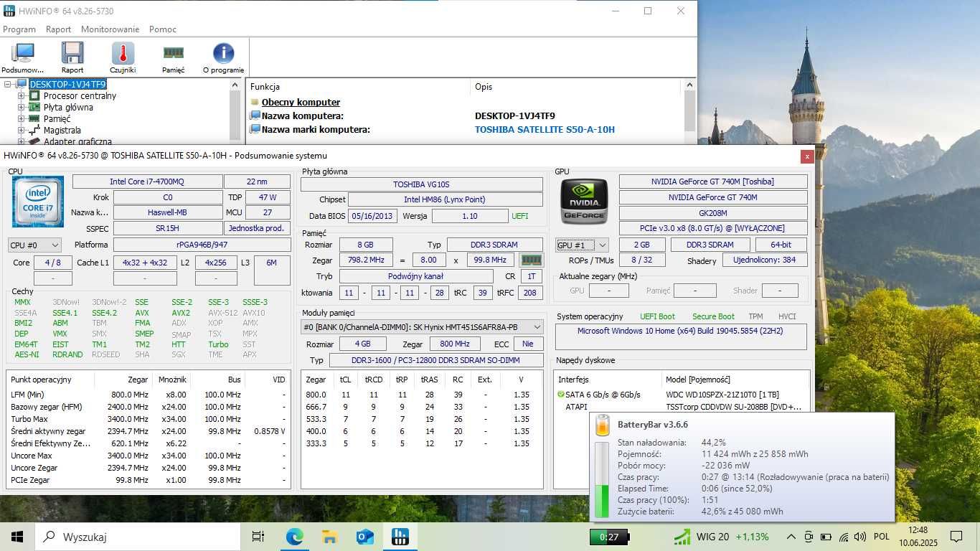Click the TSSTcorp CDDVDW SU-208BB drive entry
This screenshot has width=980, height=551.
(x=733, y=407)
